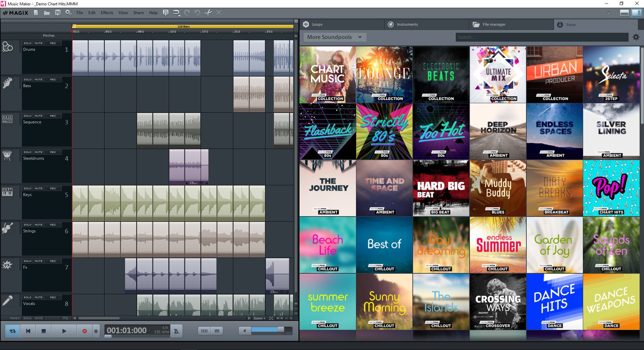This screenshot has width=644, height=350.
Task: Open the Share menu
Action: 138,13
